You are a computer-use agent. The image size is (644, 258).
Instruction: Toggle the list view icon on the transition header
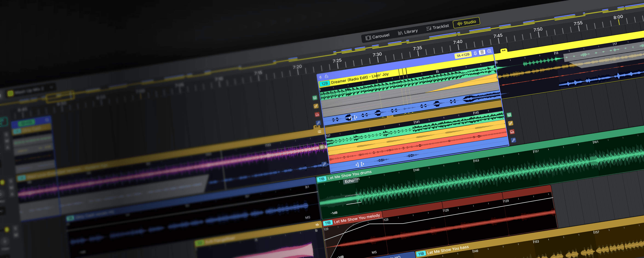(482, 52)
